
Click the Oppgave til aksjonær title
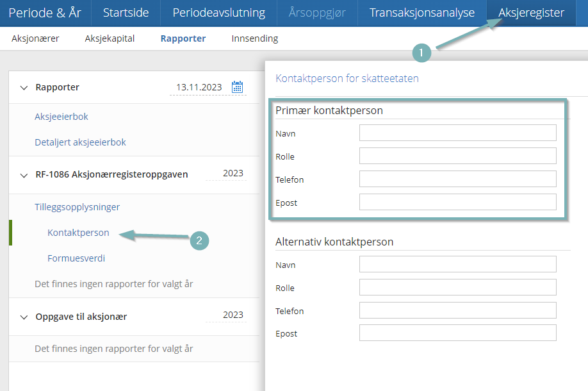[81, 317]
